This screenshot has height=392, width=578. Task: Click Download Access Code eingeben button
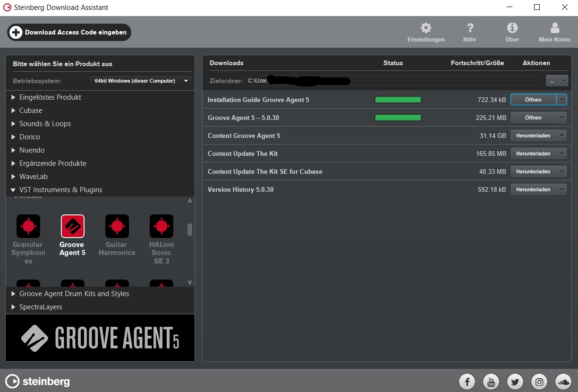pyautogui.click(x=69, y=32)
